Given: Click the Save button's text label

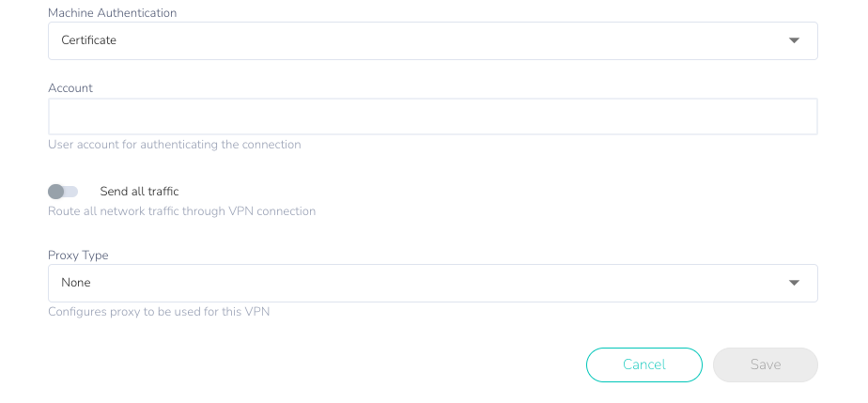Looking at the screenshot, I should pos(766,364).
